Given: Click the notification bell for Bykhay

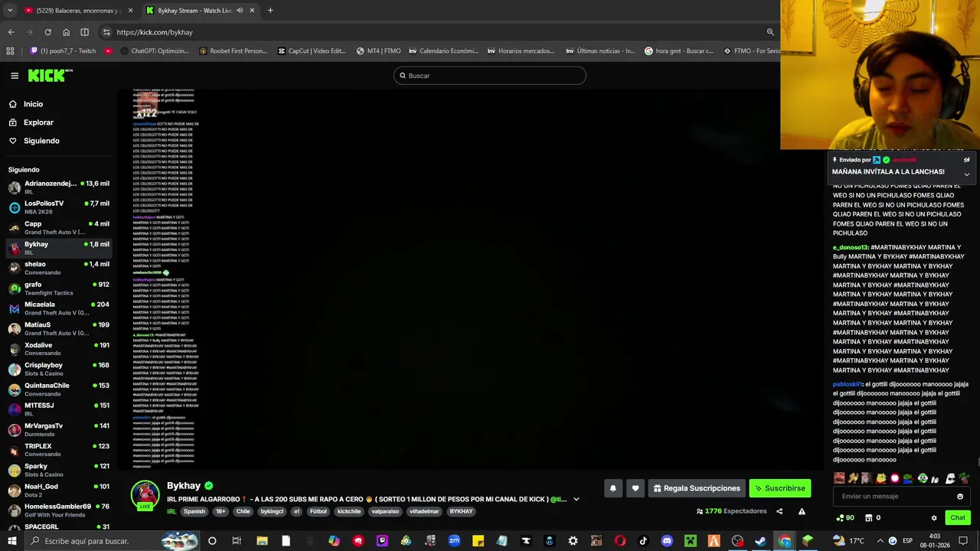Looking at the screenshot, I should (x=612, y=488).
